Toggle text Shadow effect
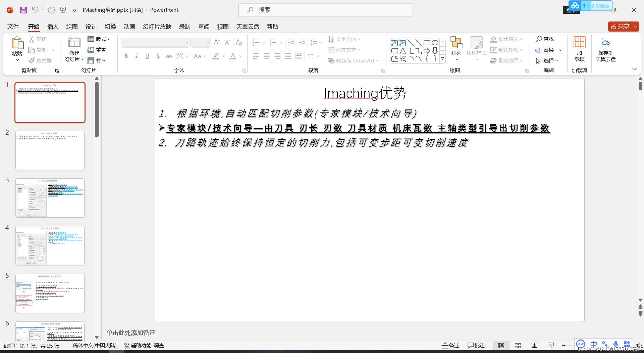 tap(158, 56)
